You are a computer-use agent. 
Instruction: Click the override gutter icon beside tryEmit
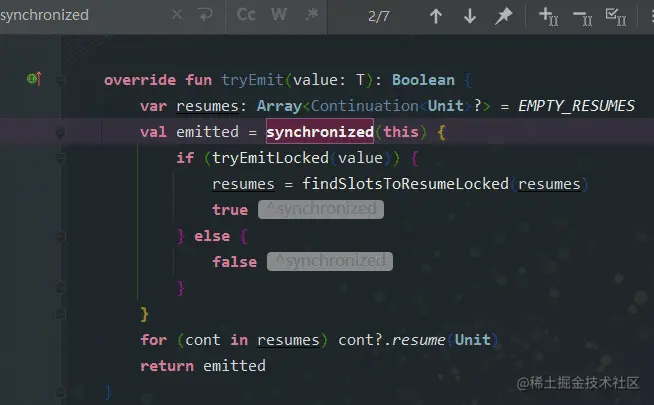pos(33,79)
